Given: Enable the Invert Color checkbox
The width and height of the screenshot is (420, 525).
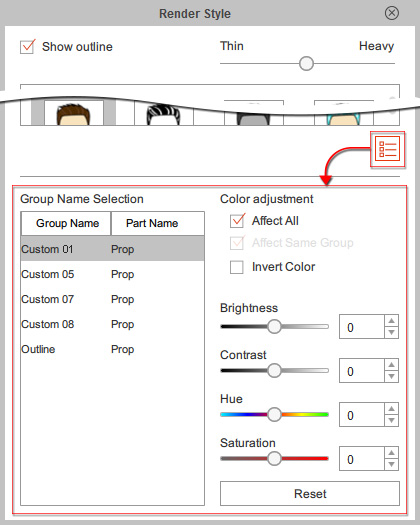Looking at the screenshot, I should [237, 267].
